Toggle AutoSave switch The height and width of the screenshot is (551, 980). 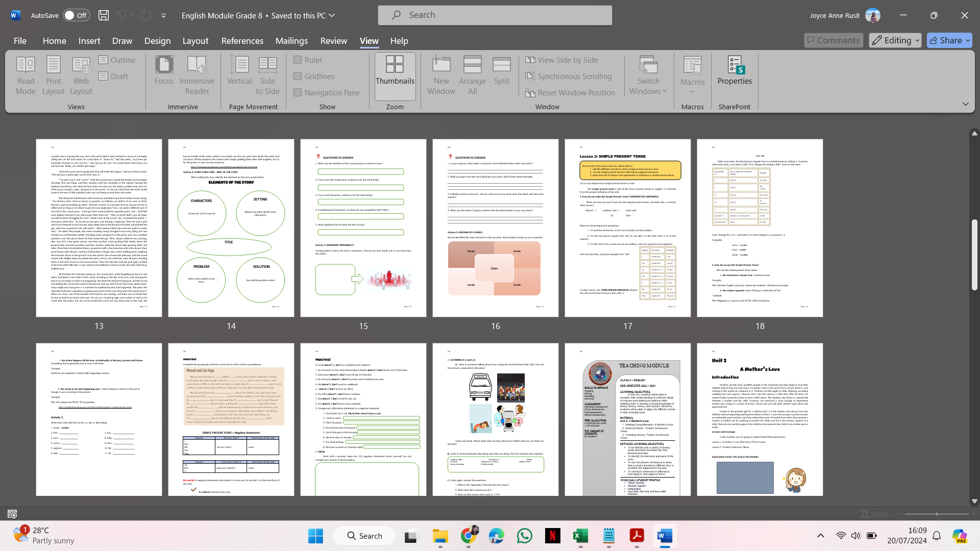pyautogui.click(x=76, y=15)
